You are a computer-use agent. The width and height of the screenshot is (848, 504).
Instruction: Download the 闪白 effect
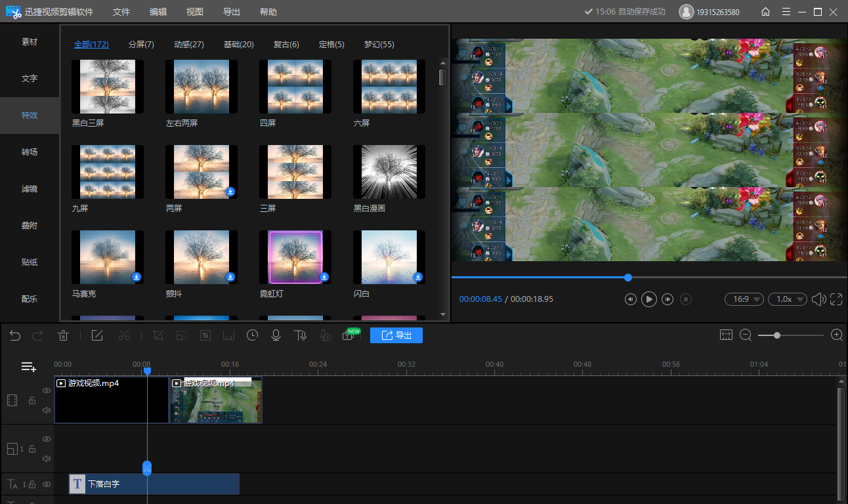coord(418,277)
